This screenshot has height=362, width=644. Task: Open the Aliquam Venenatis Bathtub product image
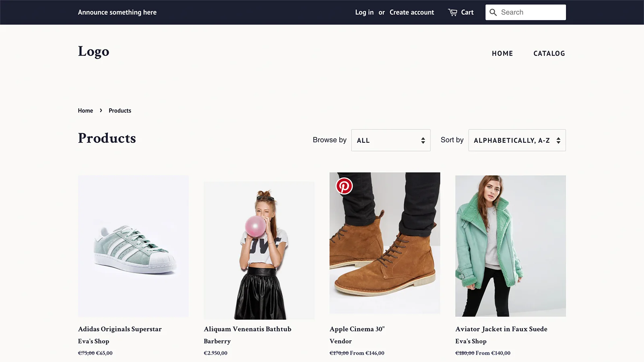point(259,250)
